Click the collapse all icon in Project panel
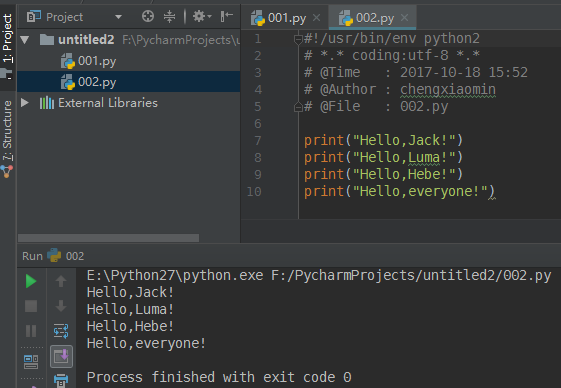The width and height of the screenshot is (561, 388). (x=169, y=16)
